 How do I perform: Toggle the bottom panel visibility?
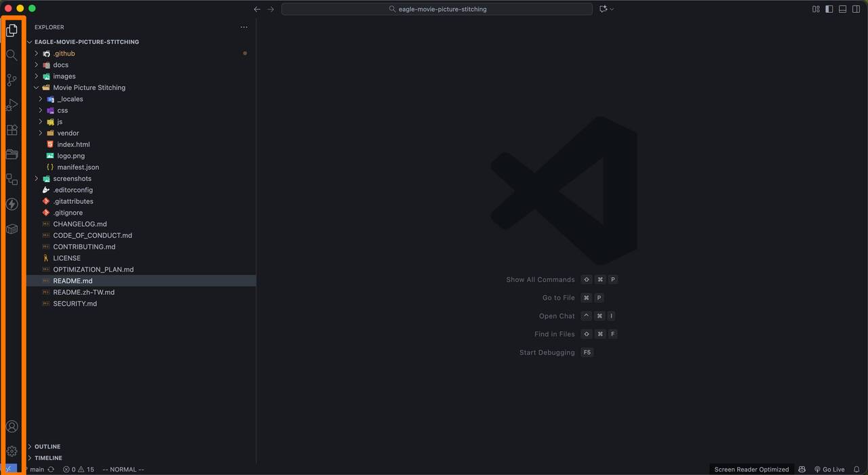tap(843, 9)
